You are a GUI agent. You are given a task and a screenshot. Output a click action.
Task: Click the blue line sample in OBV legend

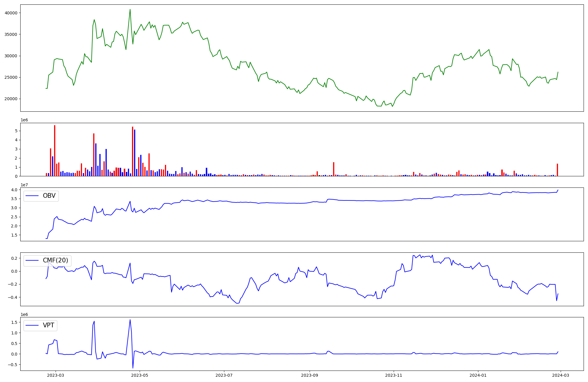coord(32,196)
